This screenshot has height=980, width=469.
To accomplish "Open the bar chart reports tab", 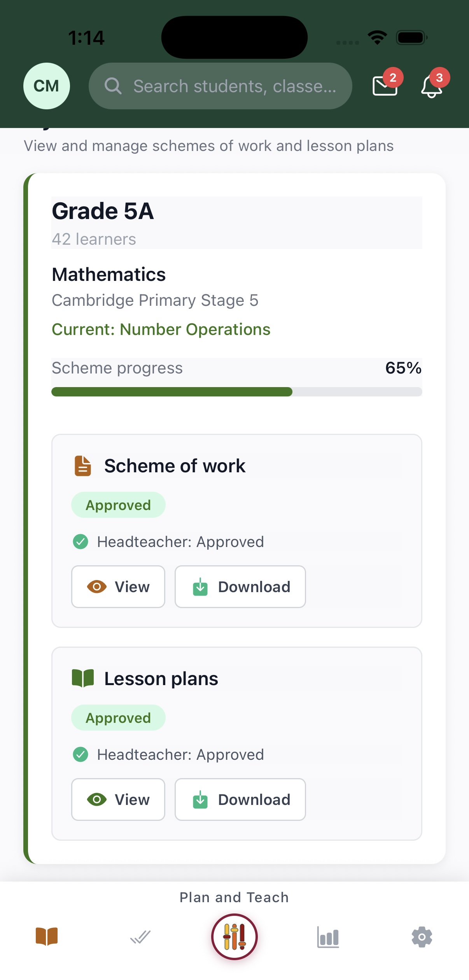I will [x=328, y=937].
